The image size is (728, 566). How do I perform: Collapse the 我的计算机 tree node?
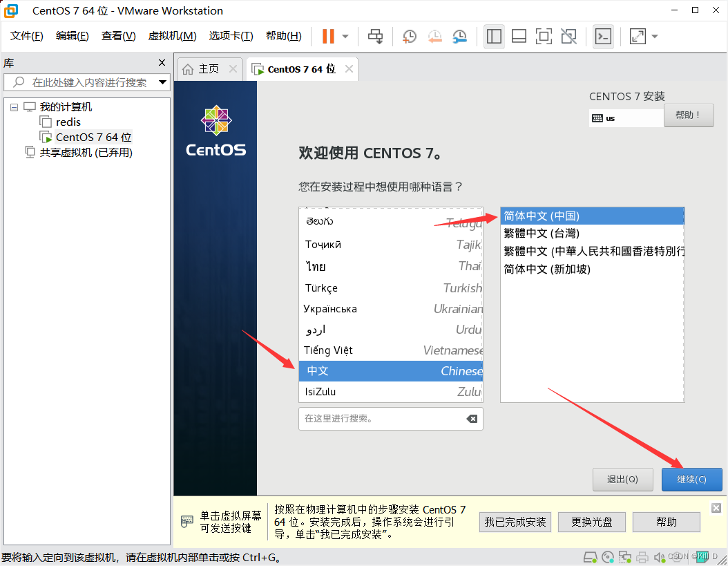[15, 107]
